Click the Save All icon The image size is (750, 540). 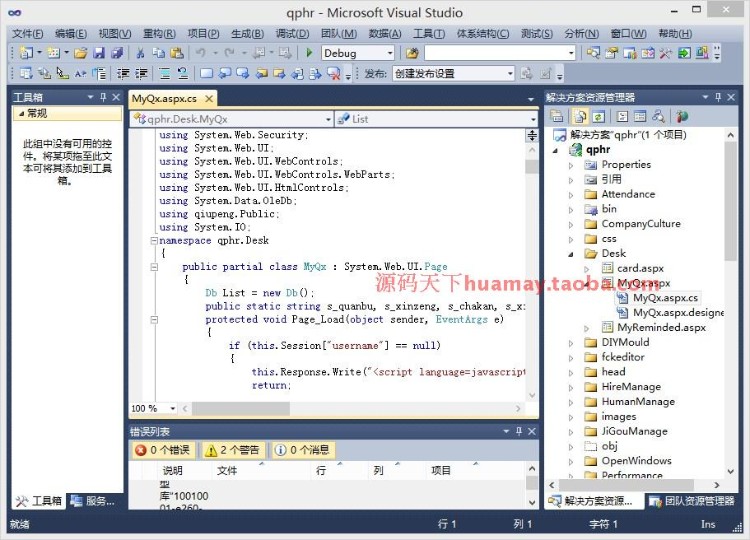tap(117, 53)
